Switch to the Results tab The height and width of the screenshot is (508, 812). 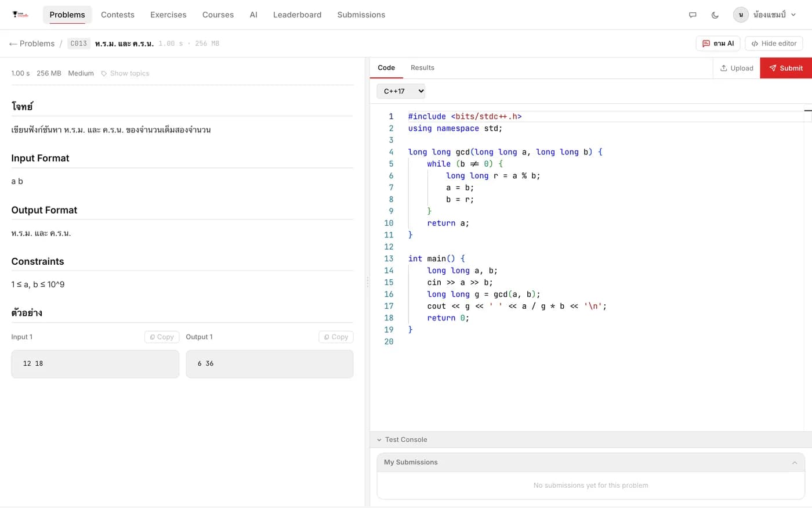pyautogui.click(x=422, y=68)
